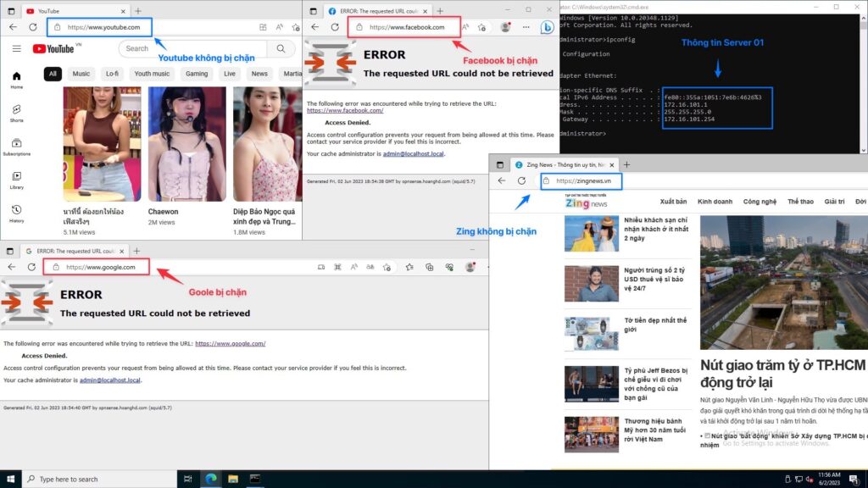
Task: Open settings ellipsis in Facebook window
Action: tap(526, 26)
